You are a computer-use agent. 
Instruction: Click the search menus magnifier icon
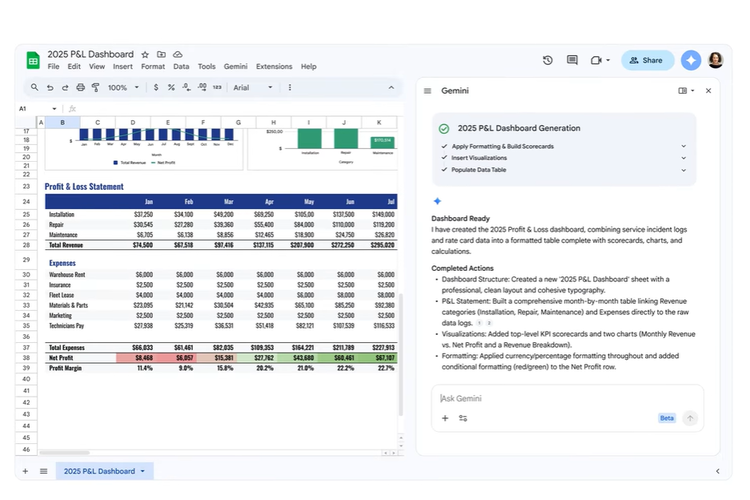coord(34,88)
